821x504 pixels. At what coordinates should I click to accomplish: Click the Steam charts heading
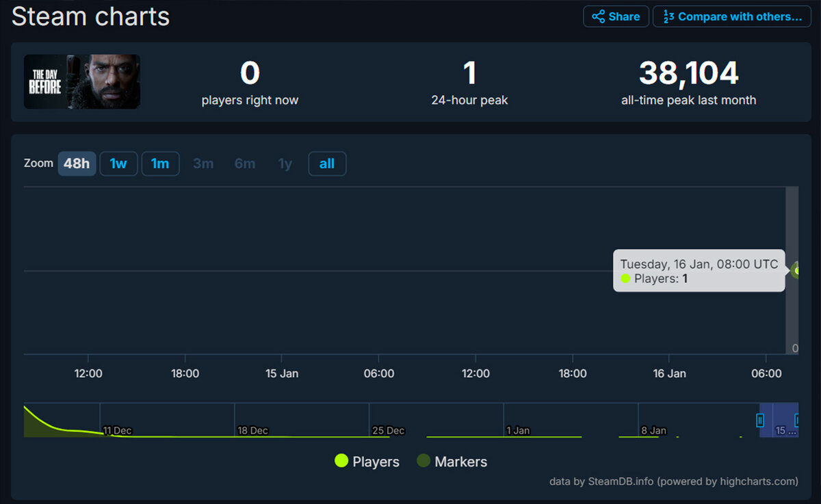click(90, 16)
